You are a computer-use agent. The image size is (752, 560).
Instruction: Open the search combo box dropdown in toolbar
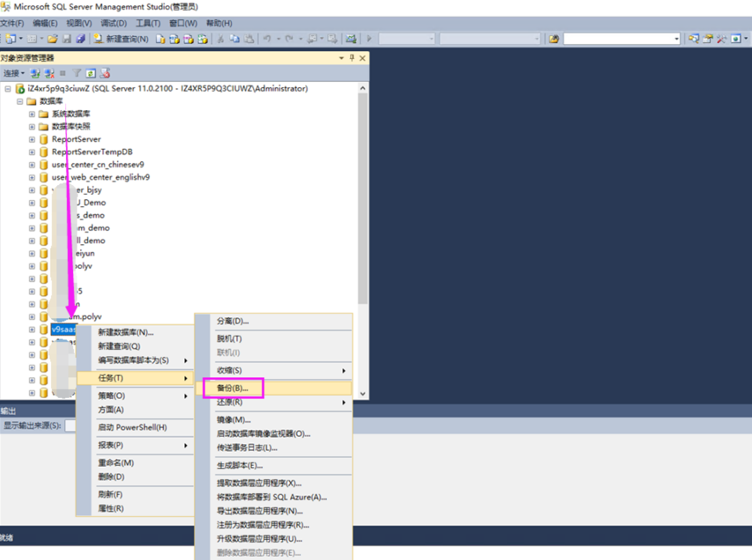676,39
